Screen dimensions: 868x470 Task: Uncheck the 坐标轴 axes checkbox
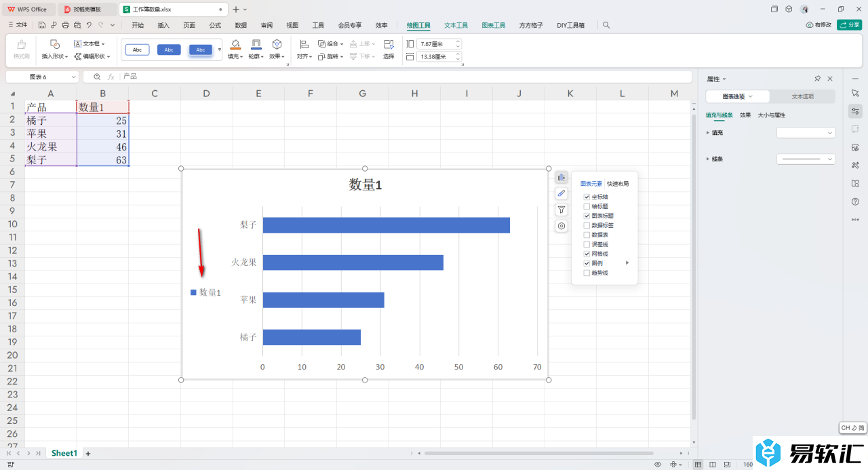coord(587,197)
